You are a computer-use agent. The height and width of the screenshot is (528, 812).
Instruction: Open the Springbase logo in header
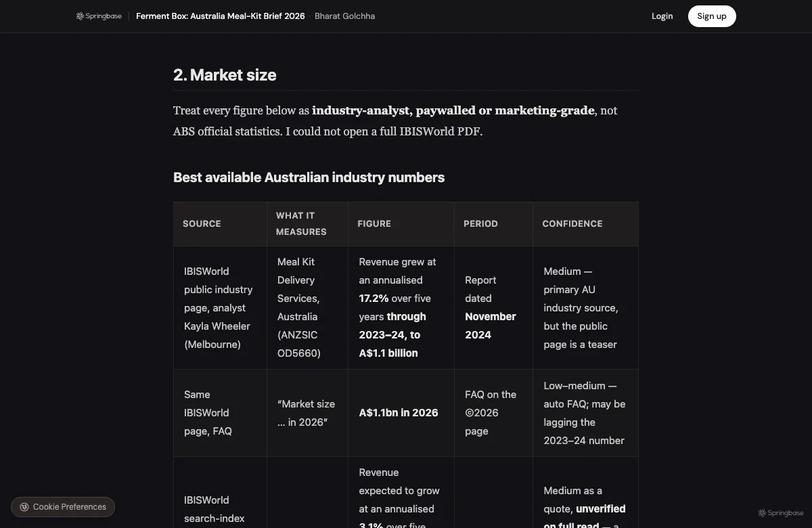99,16
